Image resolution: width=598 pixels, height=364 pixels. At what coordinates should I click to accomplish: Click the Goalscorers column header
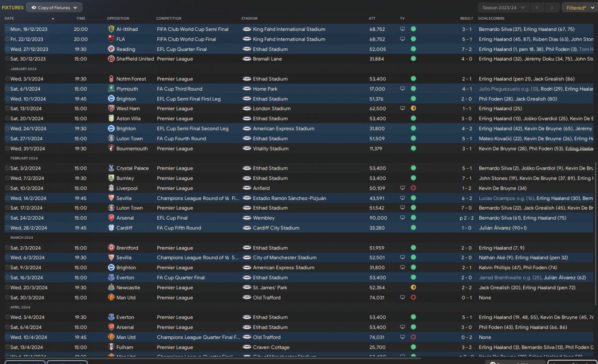tap(491, 19)
